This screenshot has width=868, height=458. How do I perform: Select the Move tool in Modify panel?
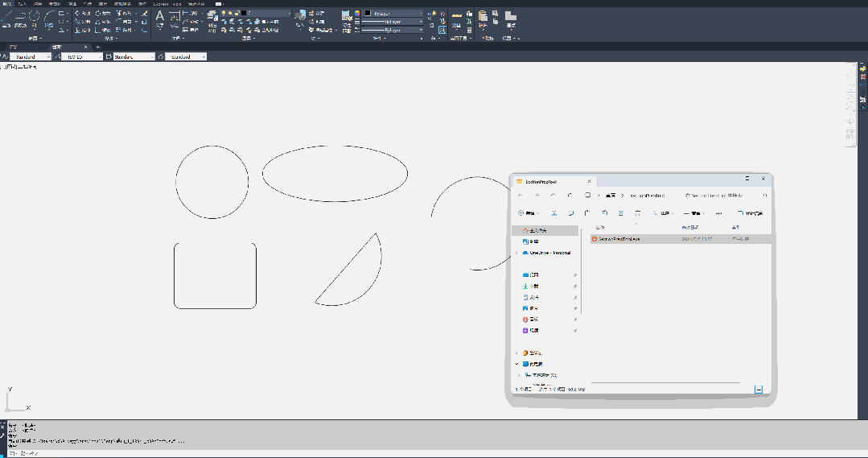83,14
